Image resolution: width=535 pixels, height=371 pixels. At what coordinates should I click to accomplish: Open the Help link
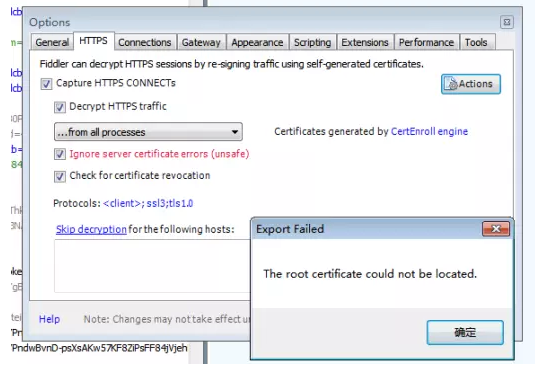(x=49, y=319)
